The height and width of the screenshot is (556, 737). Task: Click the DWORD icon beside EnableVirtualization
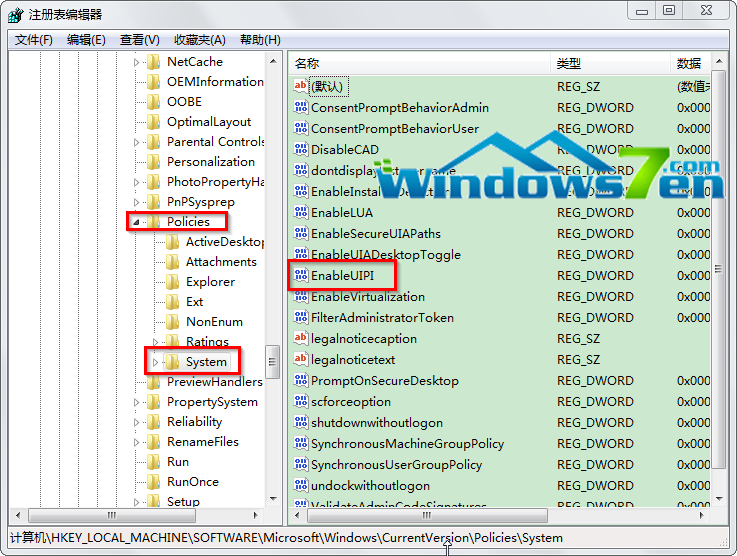[301, 296]
